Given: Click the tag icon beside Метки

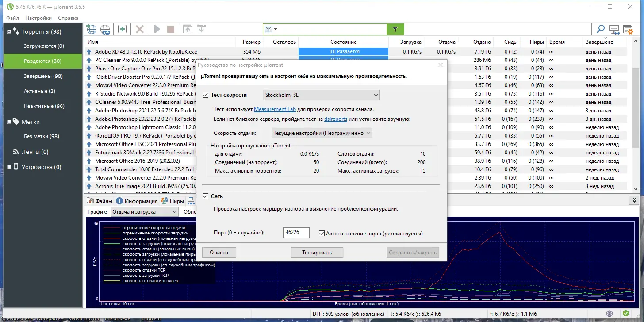Looking at the screenshot, I should tap(16, 122).
